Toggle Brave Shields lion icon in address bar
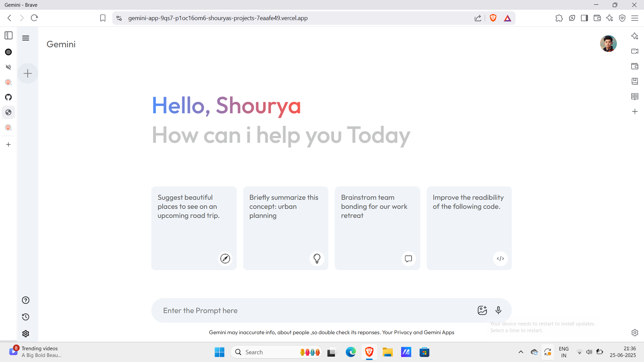This screenshot has width=644, height=362. [x=493, y=18]
